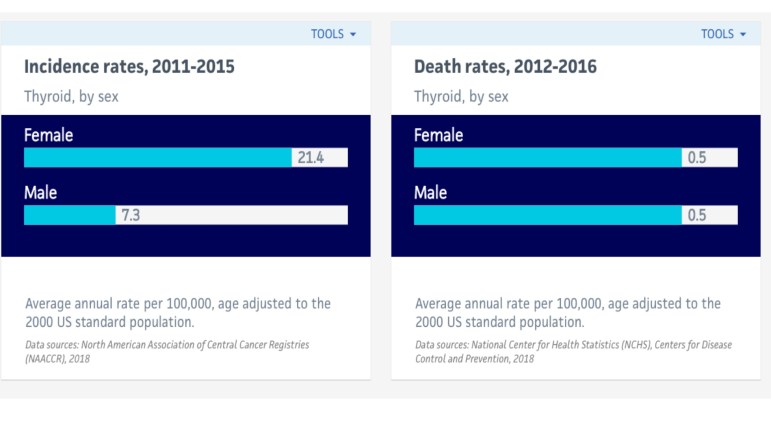The image size is (771, 433).
Task: Click the Male label in Death rates chart
Action: 430,192
